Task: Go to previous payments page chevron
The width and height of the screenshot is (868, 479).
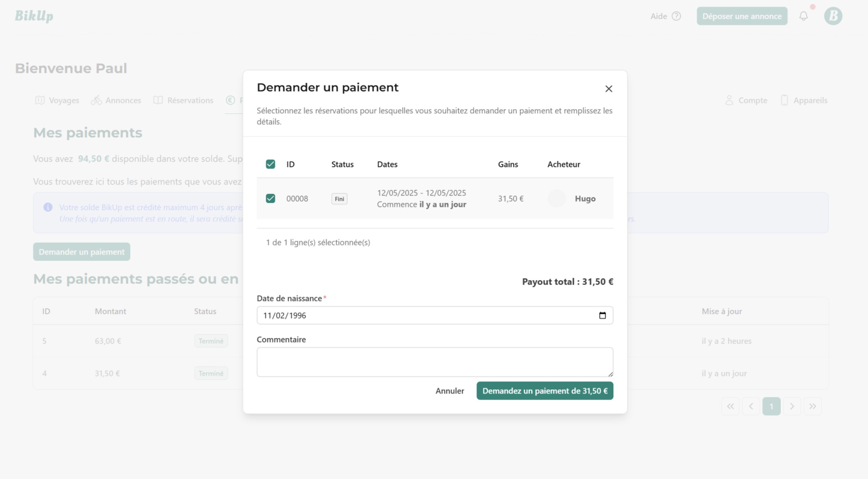Action: pyautogui.click(x=751, y=406)
